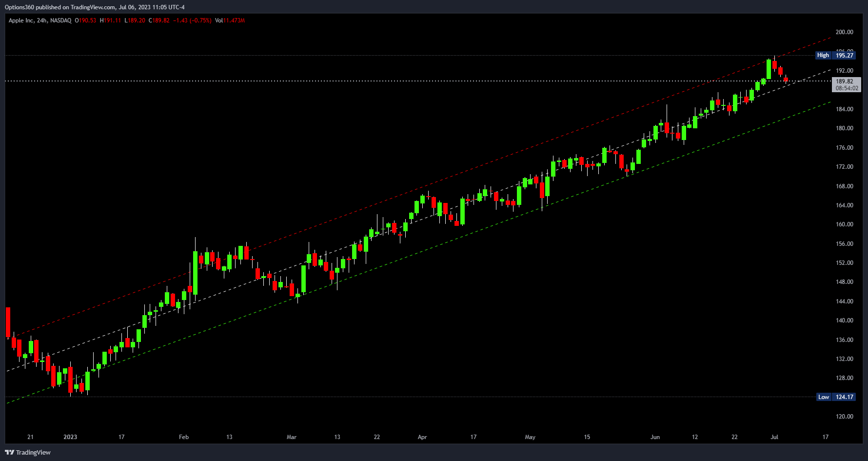Click the Low 124.17 price label
Screen dimensions: 868x461
pyautogui.click(x=836, y=397)
